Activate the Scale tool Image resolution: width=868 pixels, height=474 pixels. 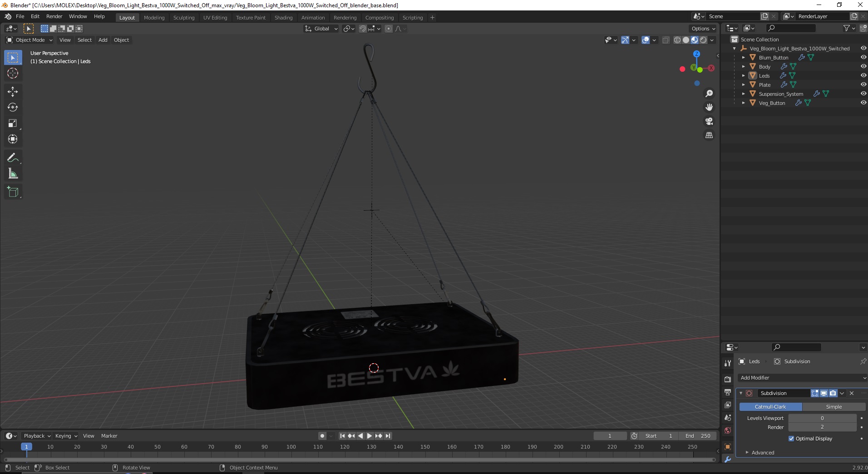[x=13, y=123]
